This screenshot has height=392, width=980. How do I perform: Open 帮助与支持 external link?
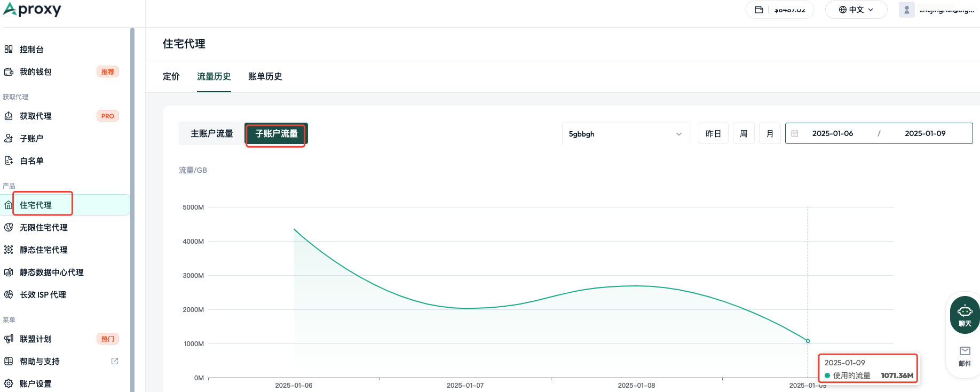(x=115, y=361)
